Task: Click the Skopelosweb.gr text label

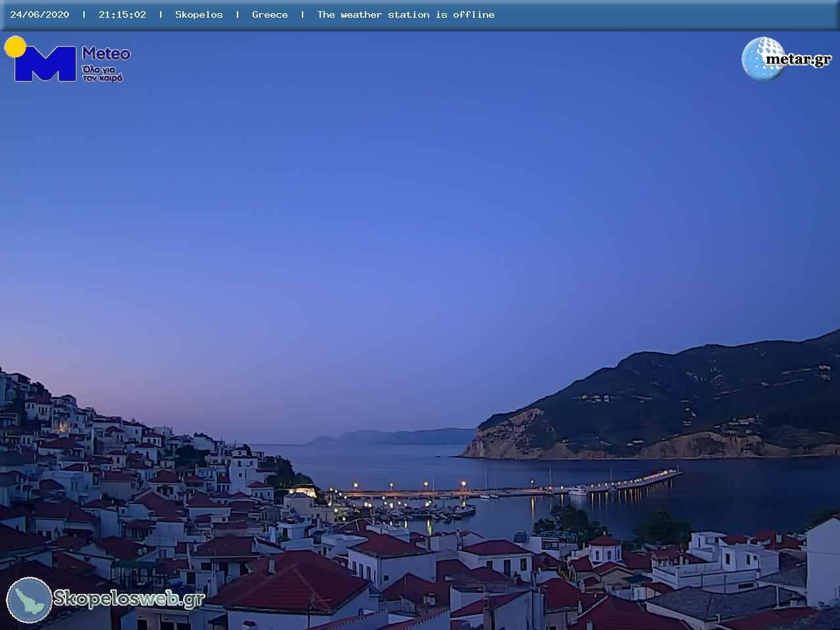Action: [129, 598]
